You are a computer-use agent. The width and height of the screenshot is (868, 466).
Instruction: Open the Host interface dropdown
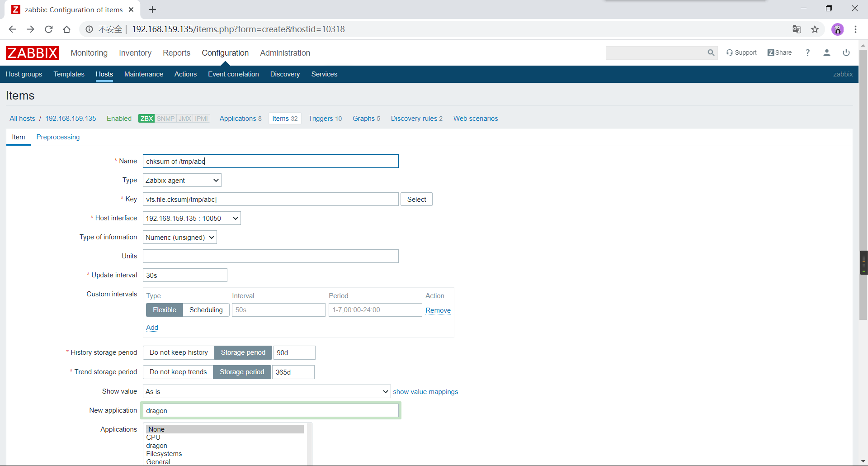[x=192, y=219]
